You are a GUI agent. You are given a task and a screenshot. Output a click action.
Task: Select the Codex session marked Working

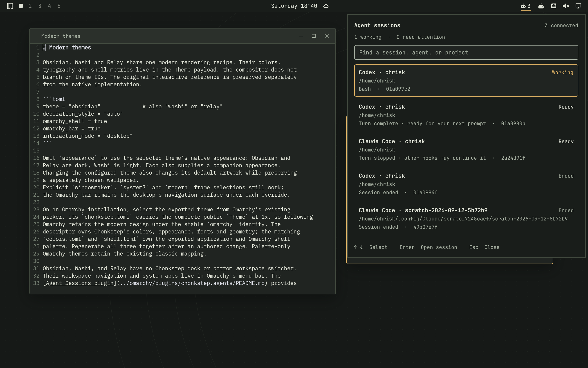point(466,80)
